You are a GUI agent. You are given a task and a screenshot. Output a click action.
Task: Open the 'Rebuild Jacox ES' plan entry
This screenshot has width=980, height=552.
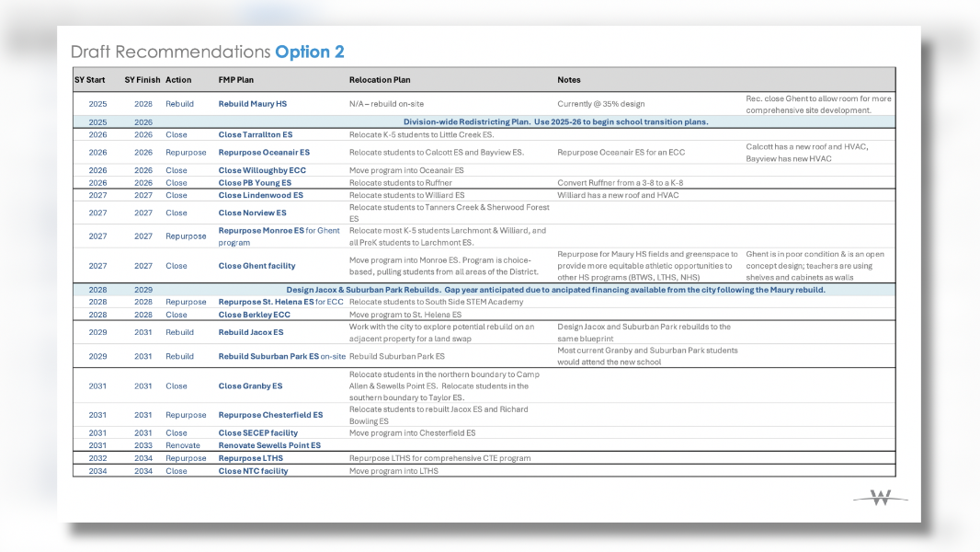(x=250, y=332)
